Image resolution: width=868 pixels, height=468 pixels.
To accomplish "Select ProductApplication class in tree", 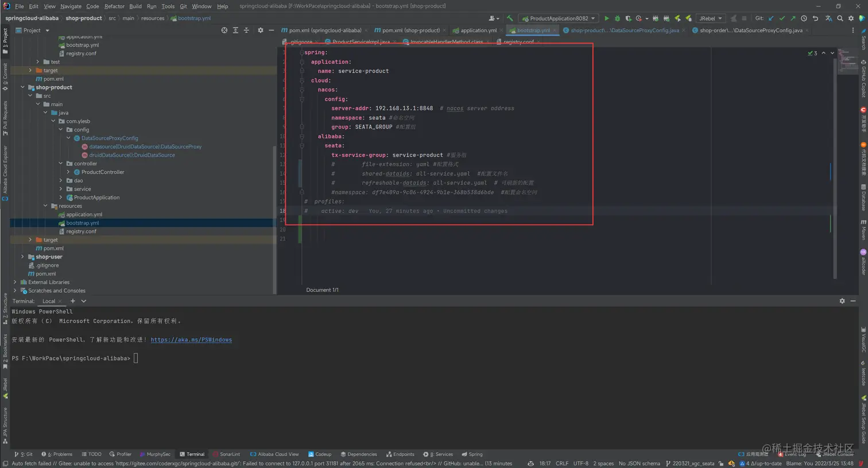I will pyautogui.click(x=96, y=198).
